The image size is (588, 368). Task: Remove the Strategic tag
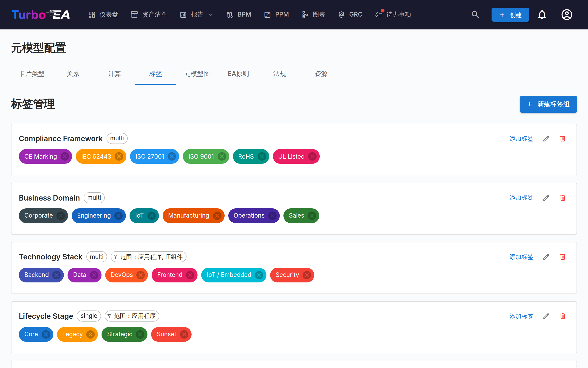coord(140,334)
